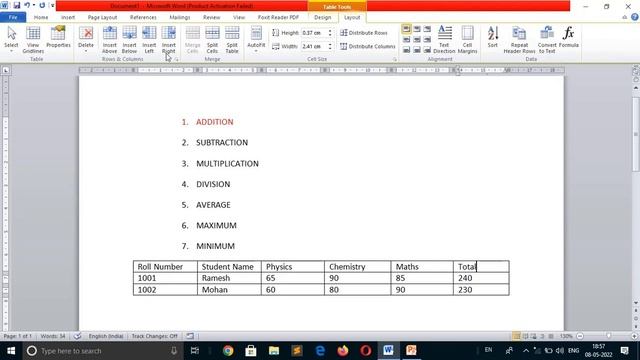Click the tab selector on ruler
Screen dimensions: 640x360
6,70
